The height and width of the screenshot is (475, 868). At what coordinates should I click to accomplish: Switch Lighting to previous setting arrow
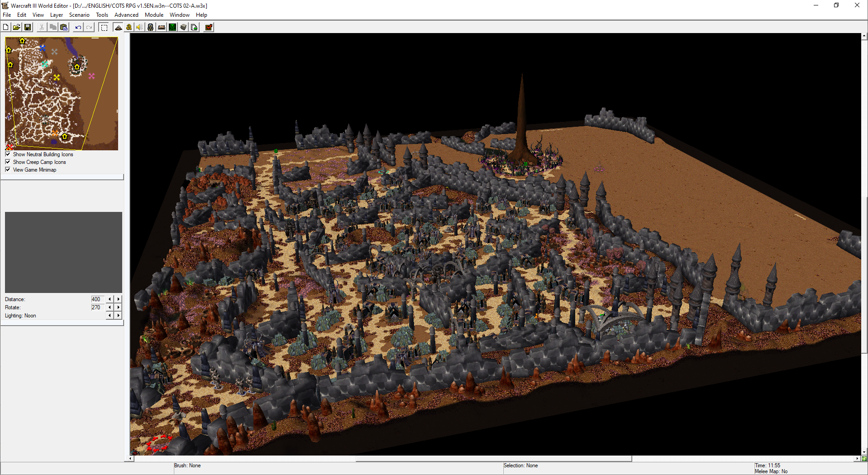click(x=110, y=316)
